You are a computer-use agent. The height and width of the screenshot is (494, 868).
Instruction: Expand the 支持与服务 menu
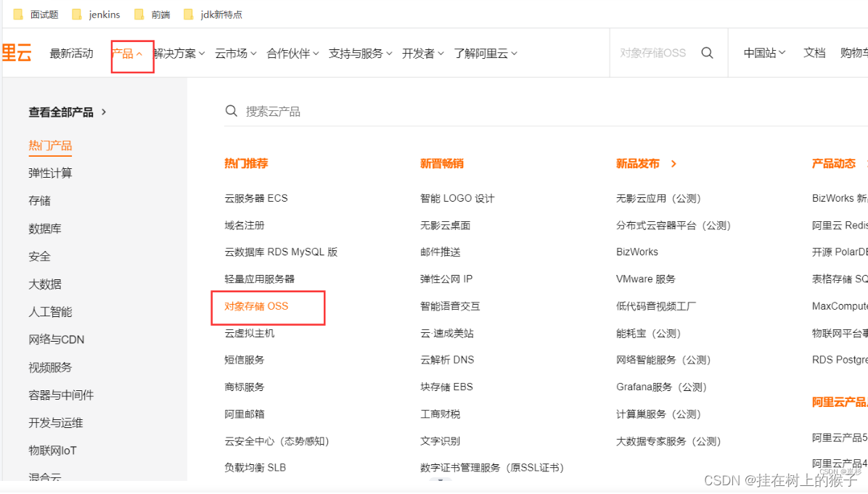click(361, 54)
